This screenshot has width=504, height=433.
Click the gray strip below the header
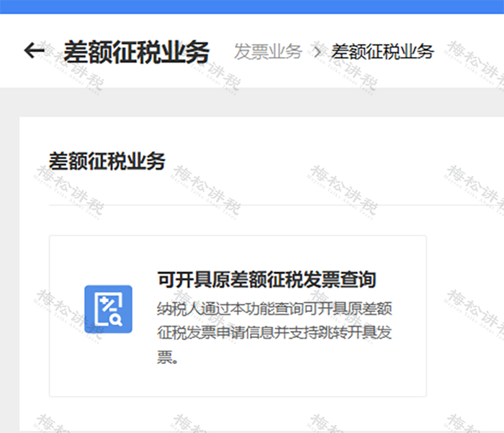point(252,101)
